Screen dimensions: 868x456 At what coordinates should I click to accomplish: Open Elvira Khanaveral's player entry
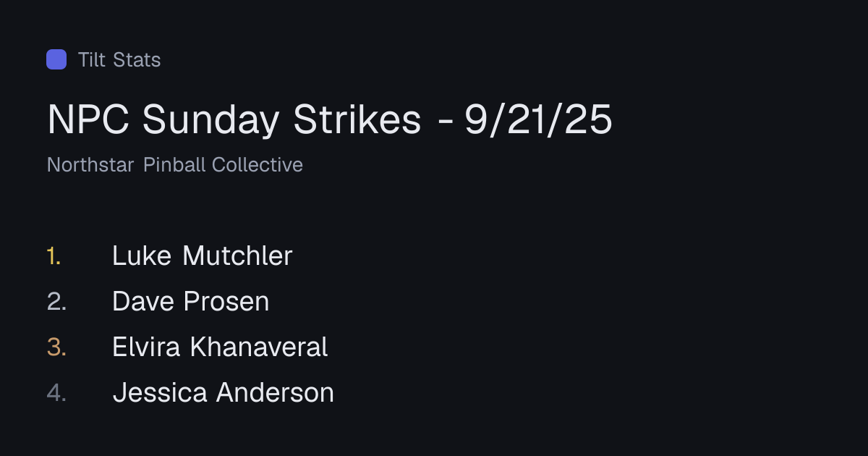[220, 347]
